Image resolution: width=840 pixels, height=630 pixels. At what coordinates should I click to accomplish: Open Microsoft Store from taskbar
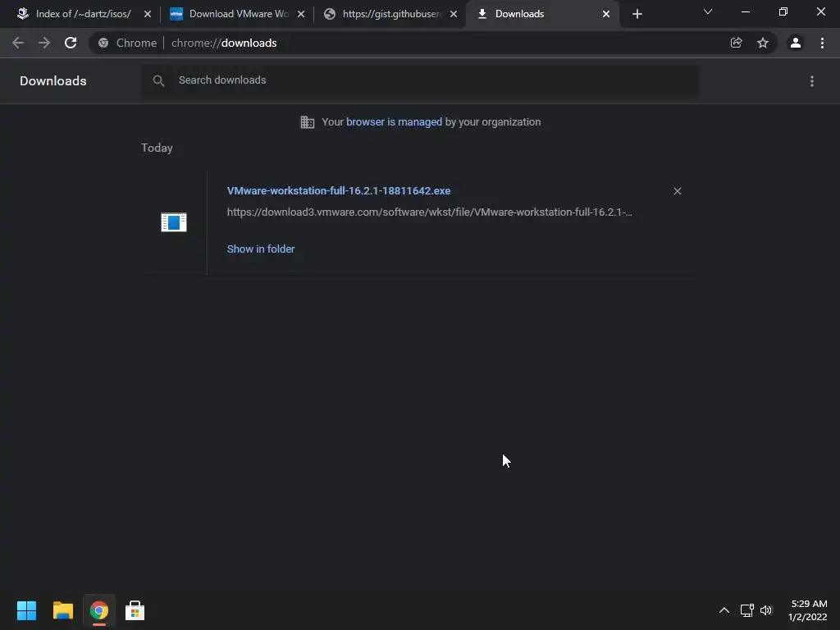coord(135,610)
